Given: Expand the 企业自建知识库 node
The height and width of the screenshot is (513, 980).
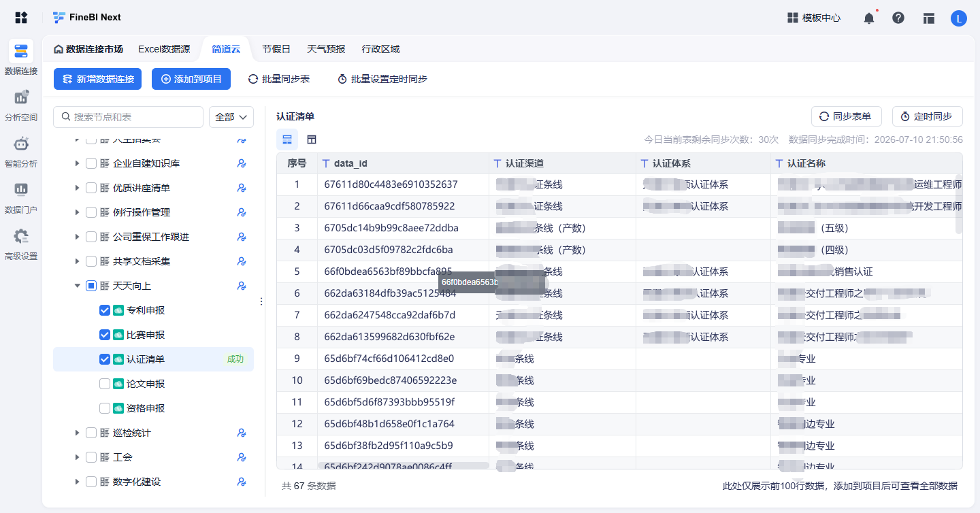Looking at the screenshot, I should (x=77, y=163).
